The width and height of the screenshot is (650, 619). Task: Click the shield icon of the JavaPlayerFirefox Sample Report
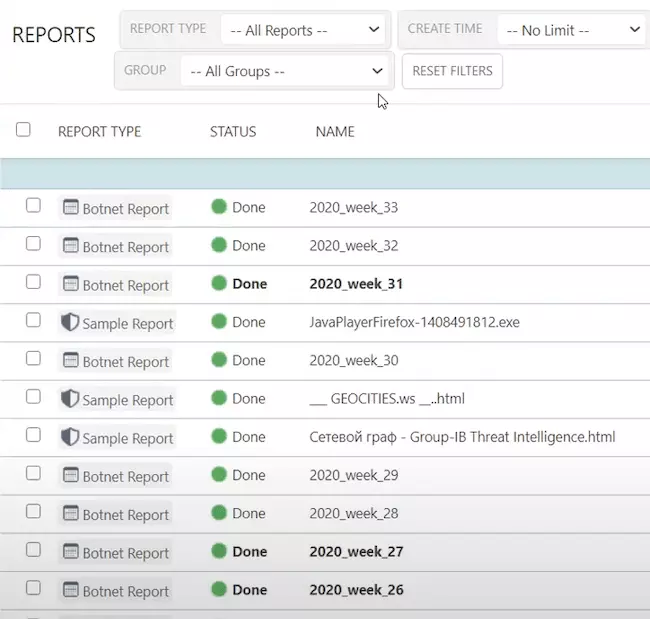tap(70, 322)
